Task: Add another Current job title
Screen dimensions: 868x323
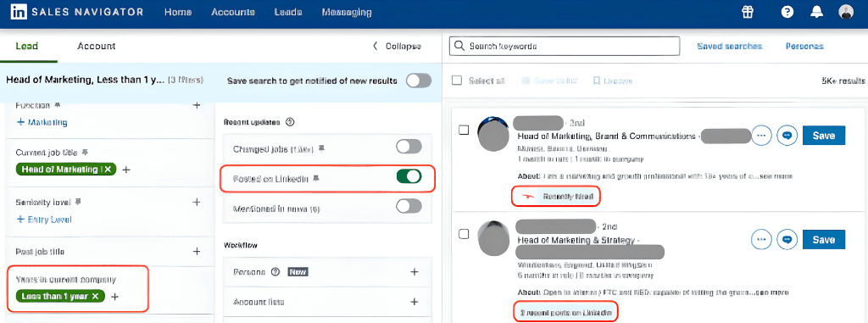Action: pos(126,170)
